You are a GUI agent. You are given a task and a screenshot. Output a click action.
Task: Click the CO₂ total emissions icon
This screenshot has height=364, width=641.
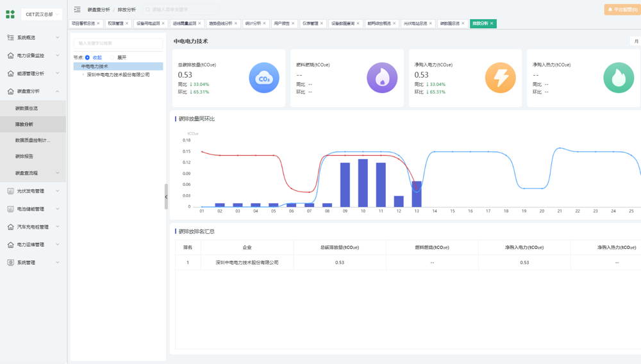coord(263,78)
